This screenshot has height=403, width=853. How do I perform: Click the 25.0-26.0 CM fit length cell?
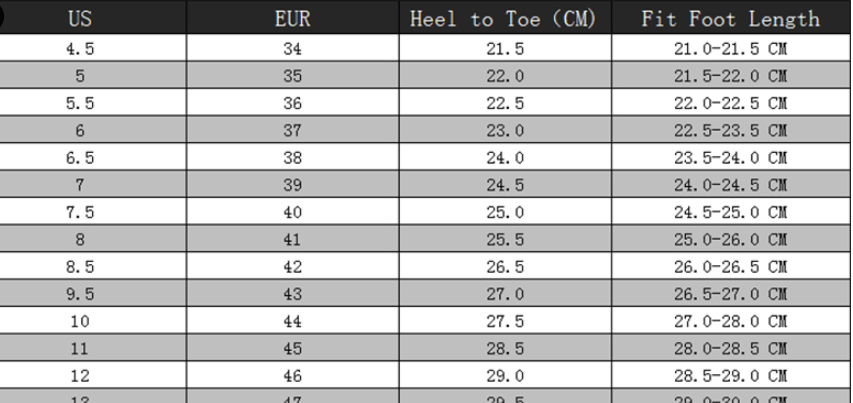click(x=730, y=240)
